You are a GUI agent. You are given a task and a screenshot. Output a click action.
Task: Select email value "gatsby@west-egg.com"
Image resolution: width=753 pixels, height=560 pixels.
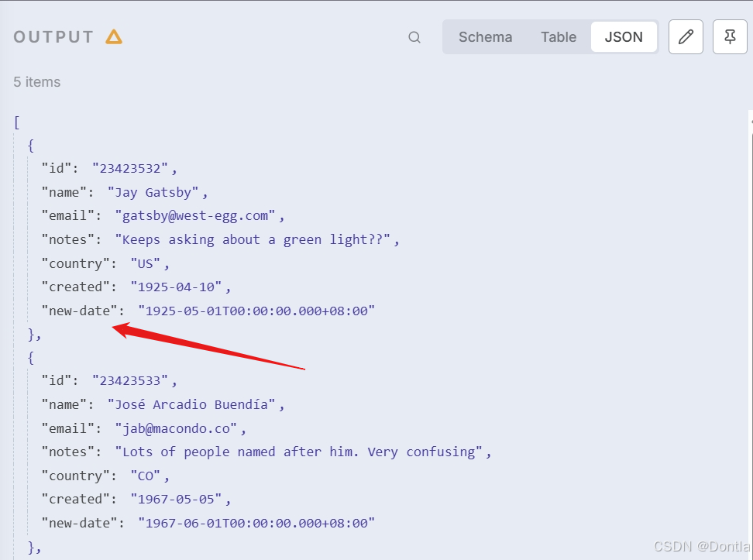coord(195,216)
